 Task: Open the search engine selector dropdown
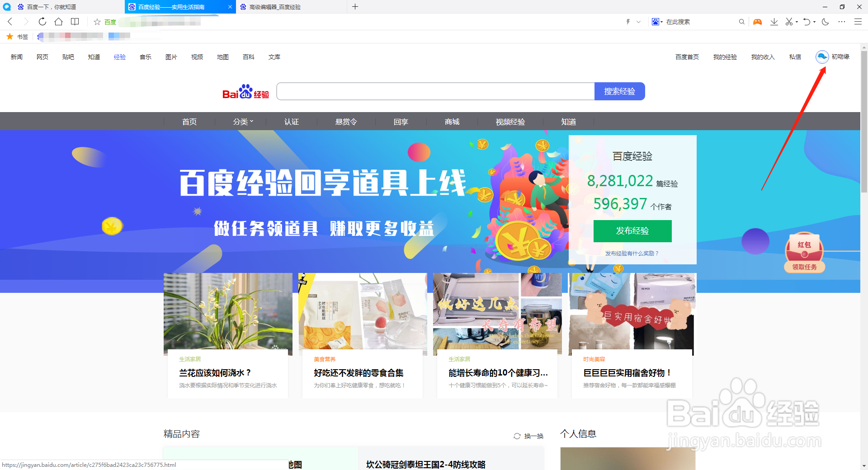click(657, 22)
